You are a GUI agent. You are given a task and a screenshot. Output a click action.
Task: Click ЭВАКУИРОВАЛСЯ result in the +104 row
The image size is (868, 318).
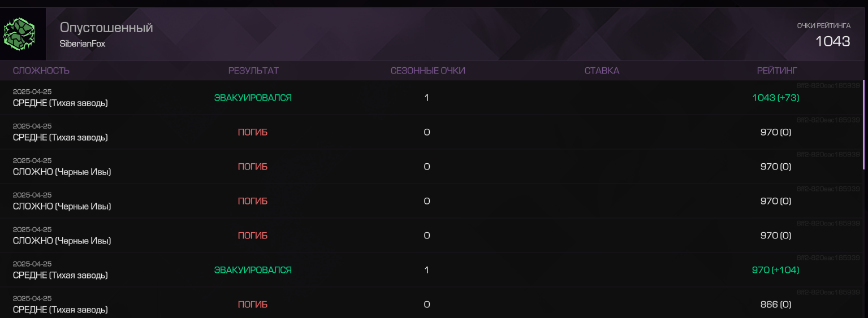[x=253, y=270]
